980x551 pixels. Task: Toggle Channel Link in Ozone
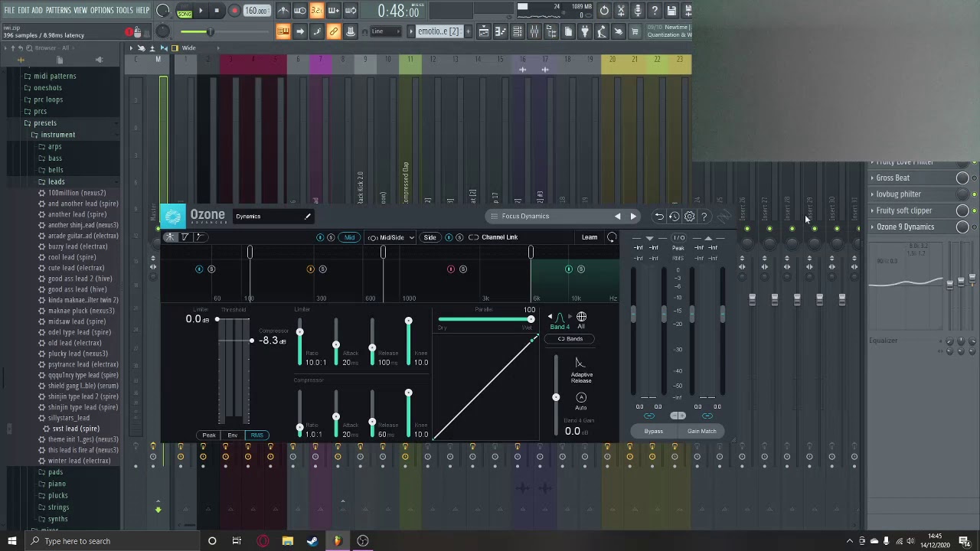[494, 237]
